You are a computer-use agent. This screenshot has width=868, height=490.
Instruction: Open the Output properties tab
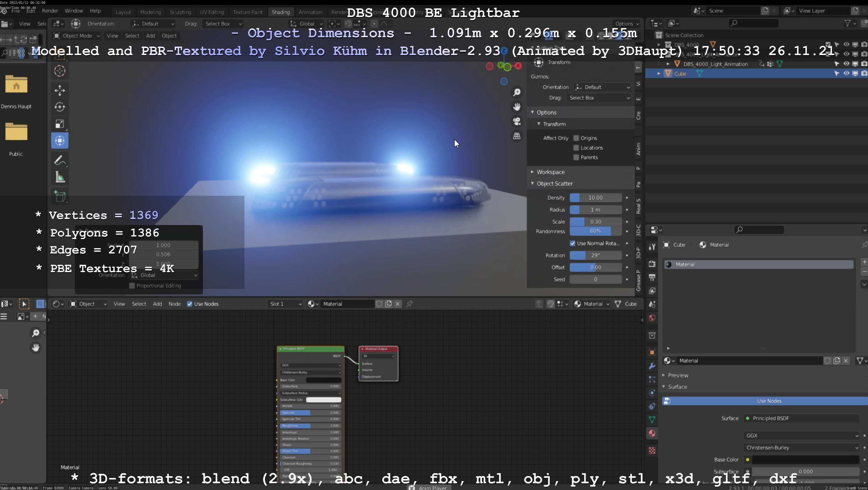tap(652, 277)
